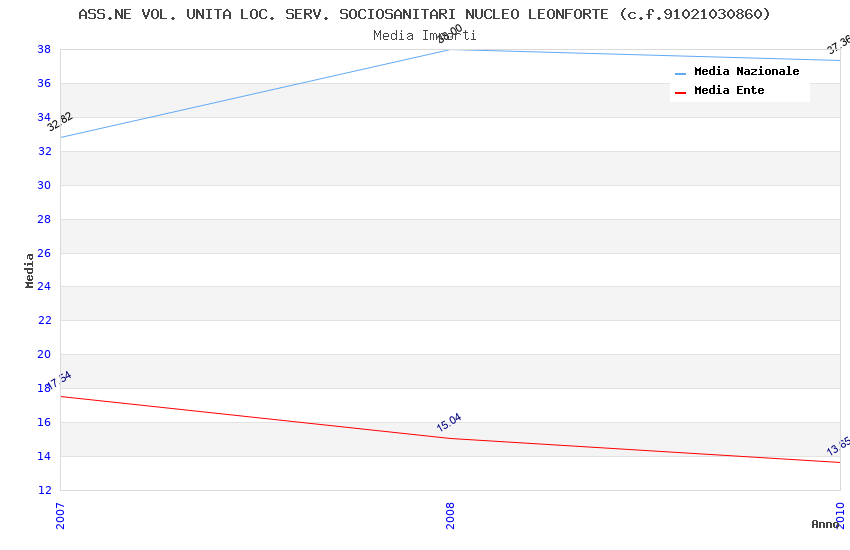Click the 17.54 data label

[x=59, y=380]
